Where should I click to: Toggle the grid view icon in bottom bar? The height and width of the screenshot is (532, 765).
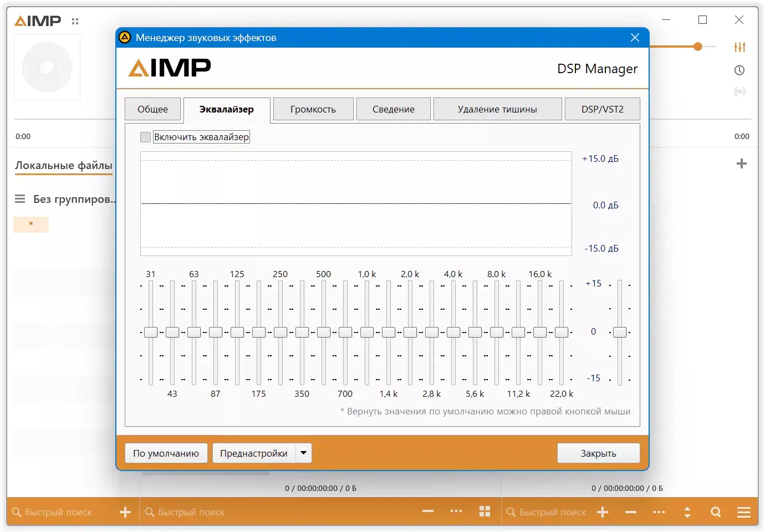484,511
